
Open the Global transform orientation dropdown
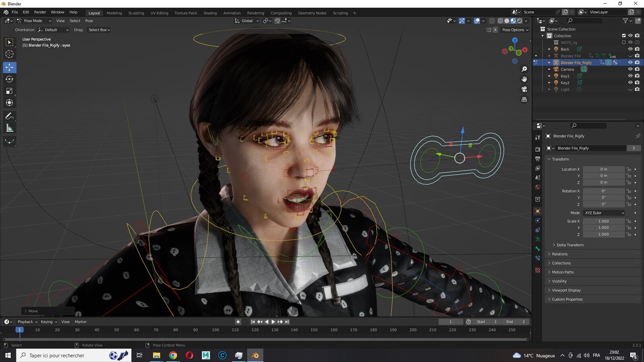pos(247,21)
